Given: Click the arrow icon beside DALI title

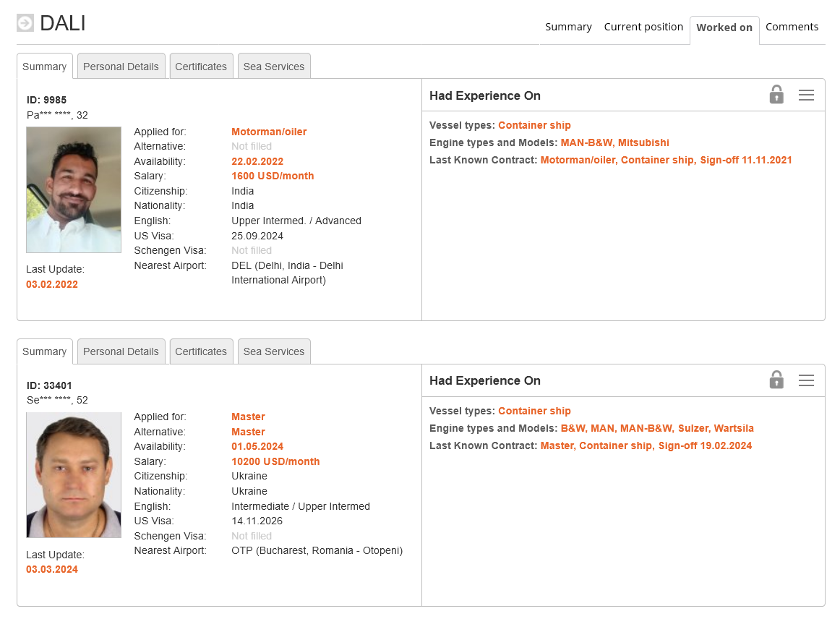Looking at the screenshot, I should [25, 23].
